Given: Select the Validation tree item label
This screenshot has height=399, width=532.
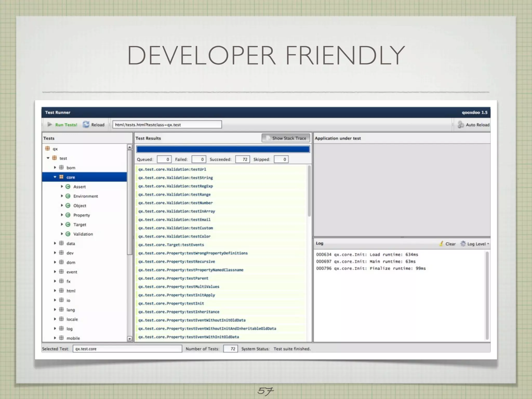Looking at the screenshot, I should [x=83, y=234].
